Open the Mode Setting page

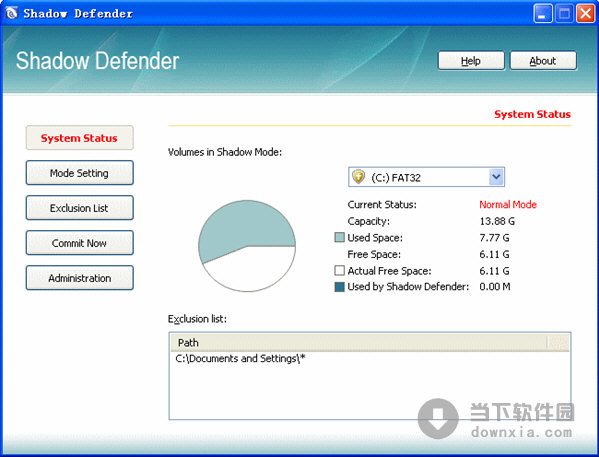click(79, 173)
